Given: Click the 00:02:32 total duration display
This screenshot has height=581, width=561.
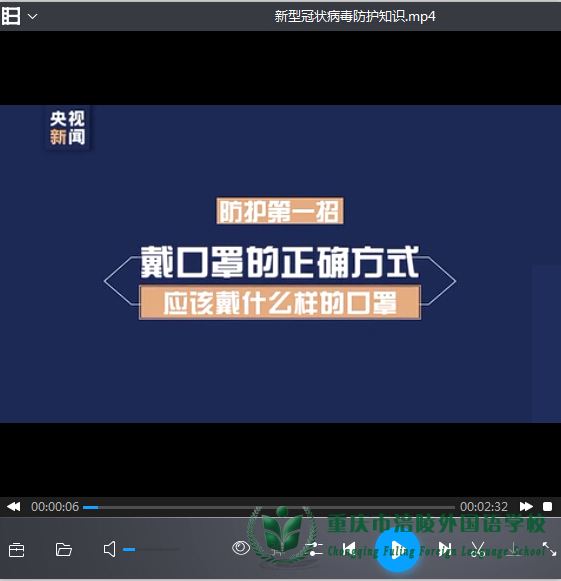Looking at the screenshot, I should point(484,507).
